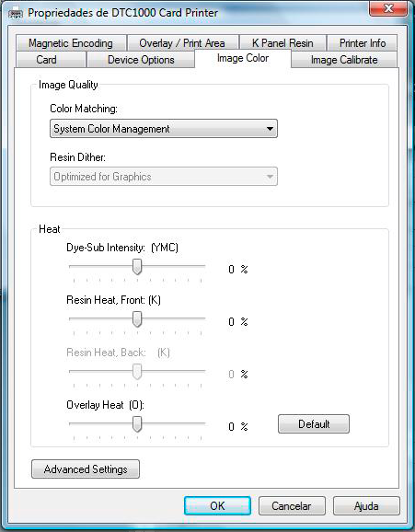415x532 pixels.
Task: Expand the Resin Dither combo box
Action: (x=164, y=177)
